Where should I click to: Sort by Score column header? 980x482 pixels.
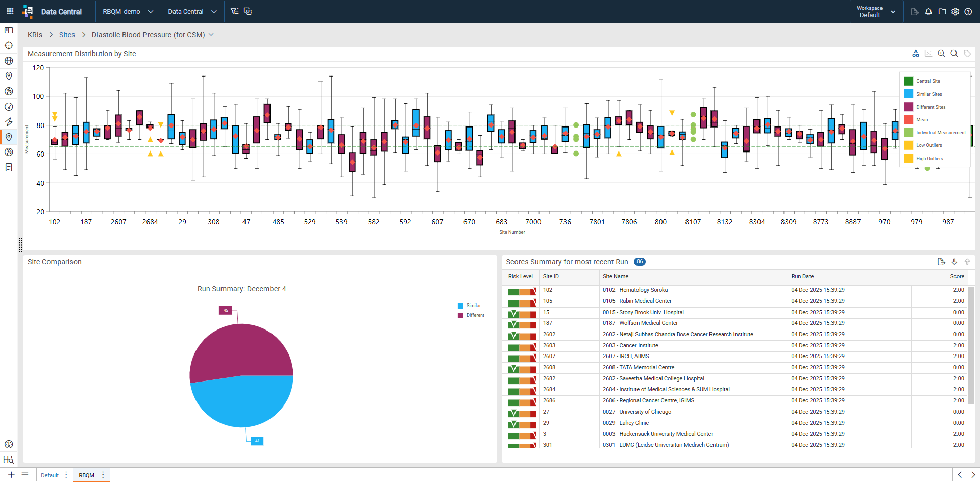[940, 276]
